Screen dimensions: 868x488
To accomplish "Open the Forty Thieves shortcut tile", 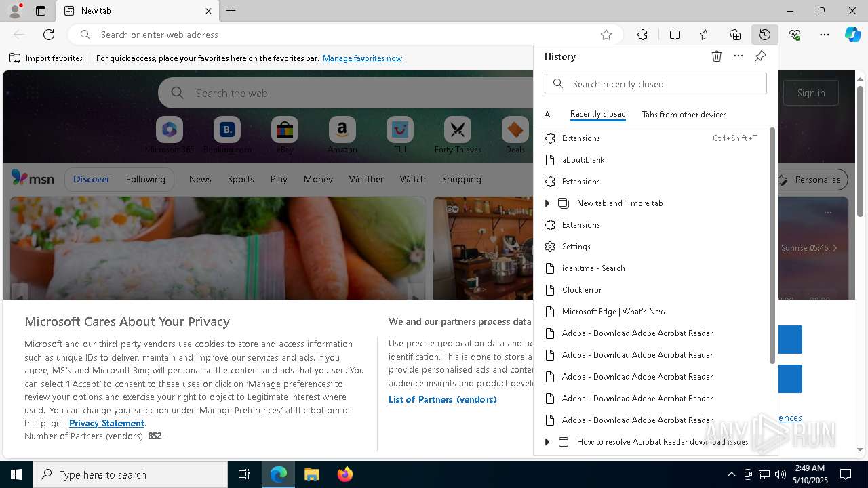I will coord(458,136).
